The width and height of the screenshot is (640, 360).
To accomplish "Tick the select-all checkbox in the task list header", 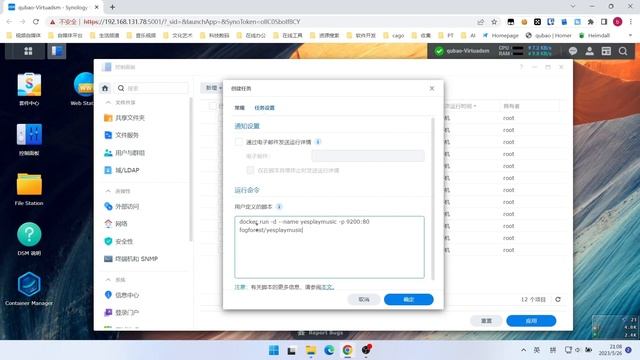I will click(212, 106).
